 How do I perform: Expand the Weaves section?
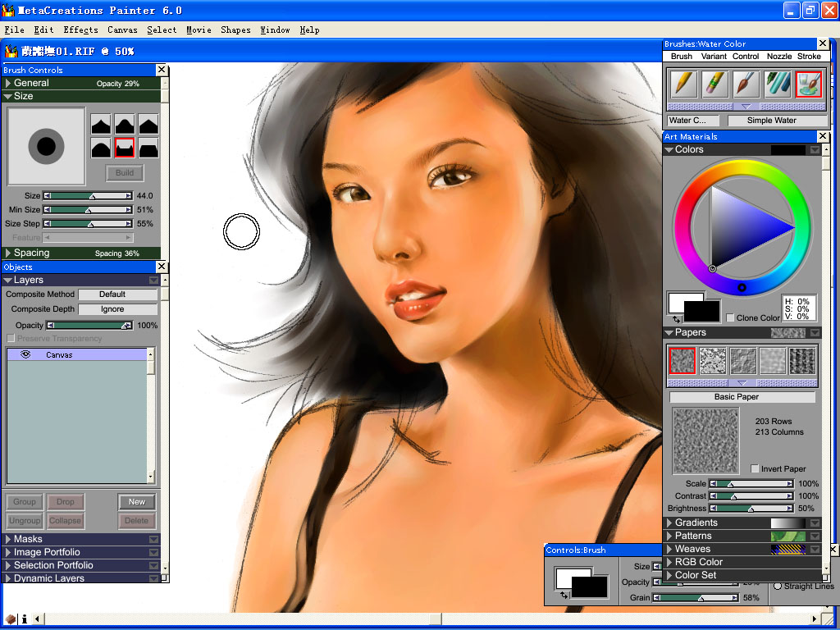pos(669,549)
